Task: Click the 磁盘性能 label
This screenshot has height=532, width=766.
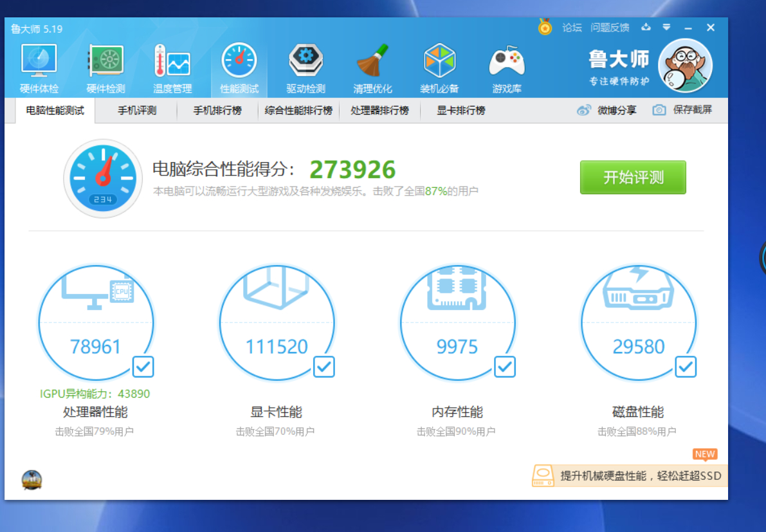Action: 638,412
